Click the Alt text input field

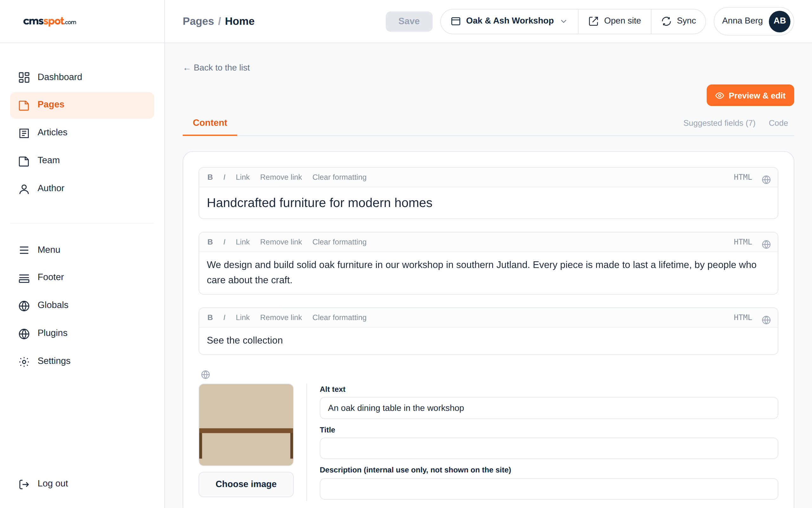(549, 408)
